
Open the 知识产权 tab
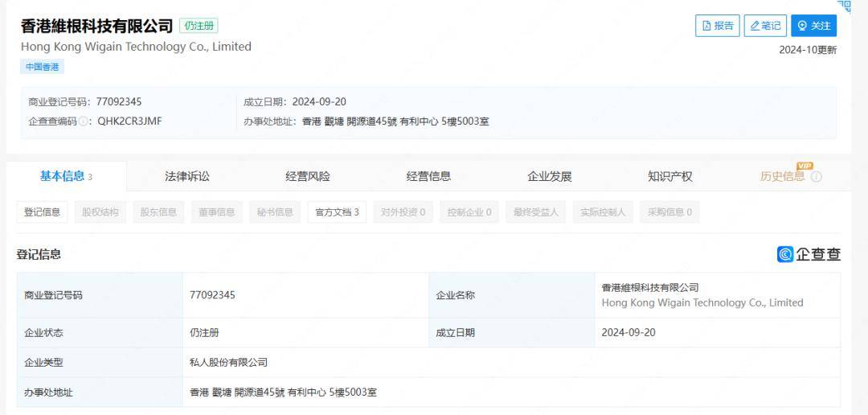(669, 176)
